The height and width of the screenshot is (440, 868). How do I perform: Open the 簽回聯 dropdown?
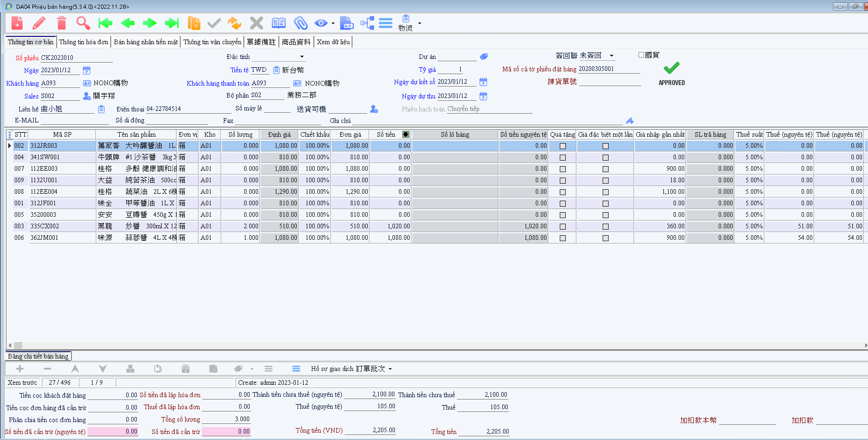tap(611, 56)
